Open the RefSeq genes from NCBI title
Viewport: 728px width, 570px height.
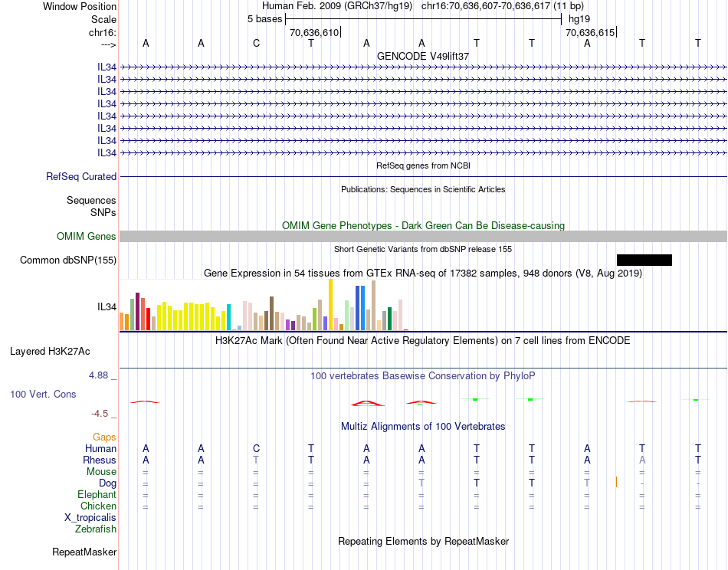[x=423, y=165]
